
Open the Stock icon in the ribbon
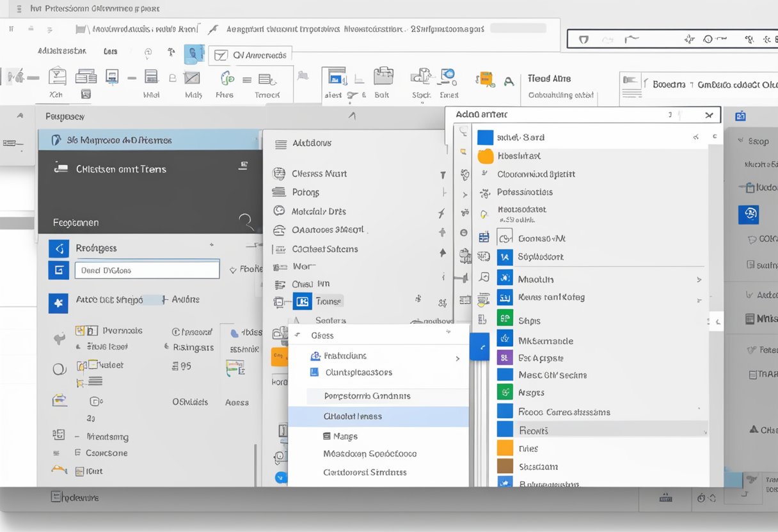tap(420, 77)
